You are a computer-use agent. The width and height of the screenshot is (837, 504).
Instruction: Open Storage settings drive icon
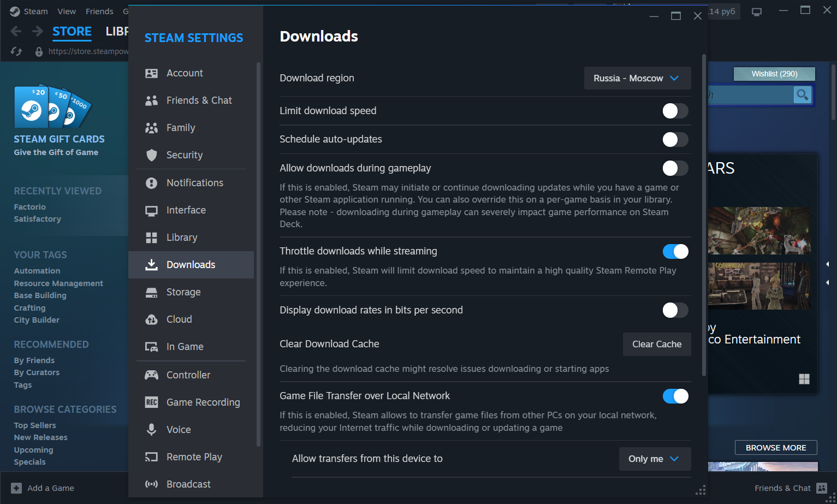coord(151,292)
